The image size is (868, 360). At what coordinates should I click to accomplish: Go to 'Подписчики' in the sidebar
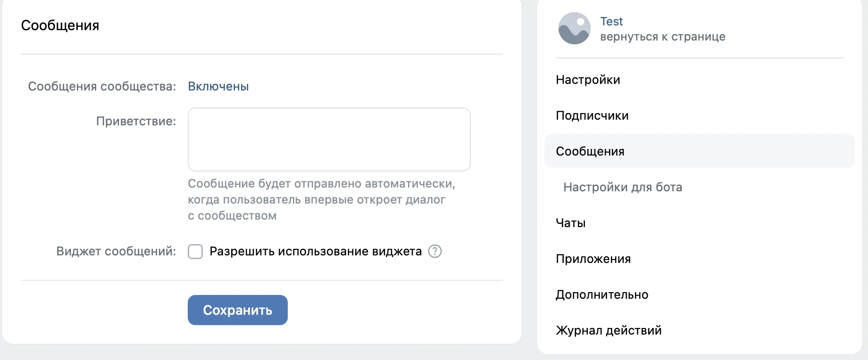(x=592, y=115)
